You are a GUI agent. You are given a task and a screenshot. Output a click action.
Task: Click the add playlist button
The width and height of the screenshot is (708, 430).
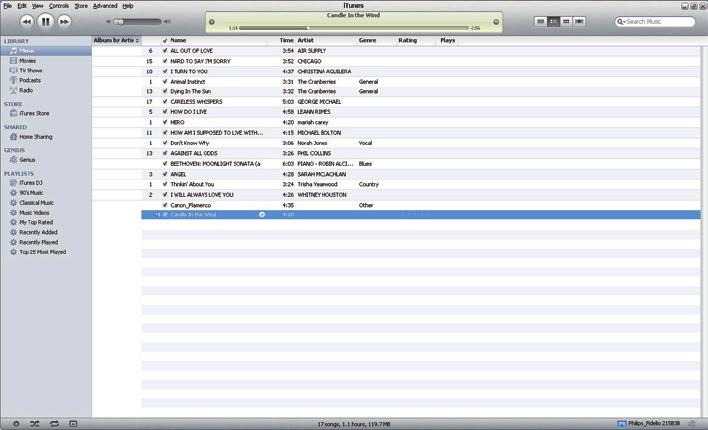pyautogui.click(x=16, y=424)
